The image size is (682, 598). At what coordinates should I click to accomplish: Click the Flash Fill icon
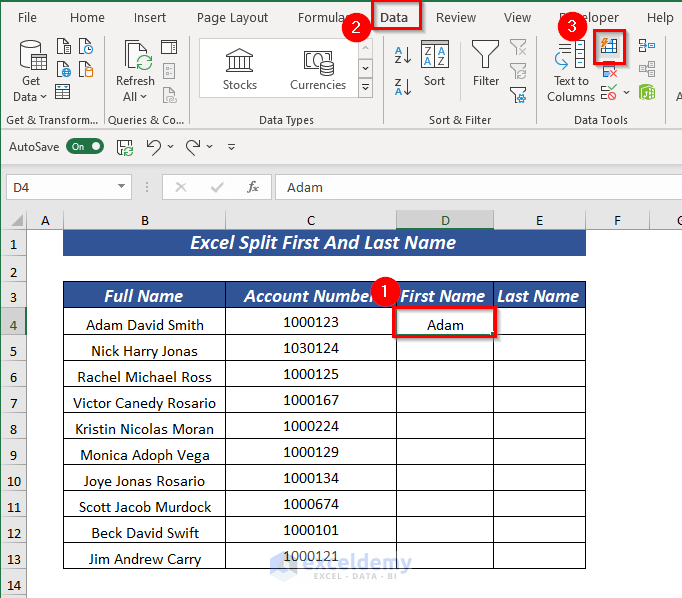[x=609, y=46]
